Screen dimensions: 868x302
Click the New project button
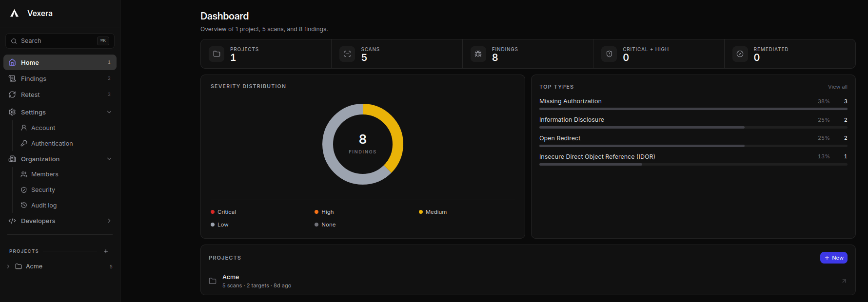click(834, 258)
